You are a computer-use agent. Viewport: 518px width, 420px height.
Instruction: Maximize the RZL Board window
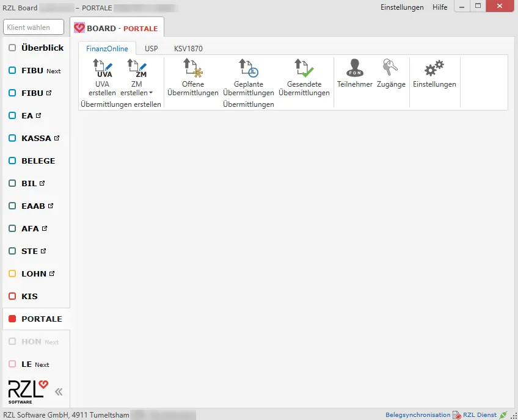(x=478, y=6)
